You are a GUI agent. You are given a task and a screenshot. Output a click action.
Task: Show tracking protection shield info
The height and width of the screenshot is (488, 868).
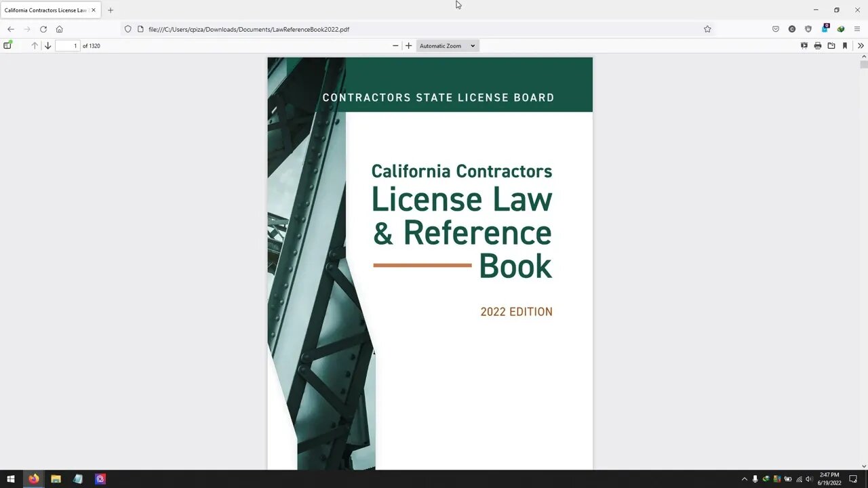[127, 29]
